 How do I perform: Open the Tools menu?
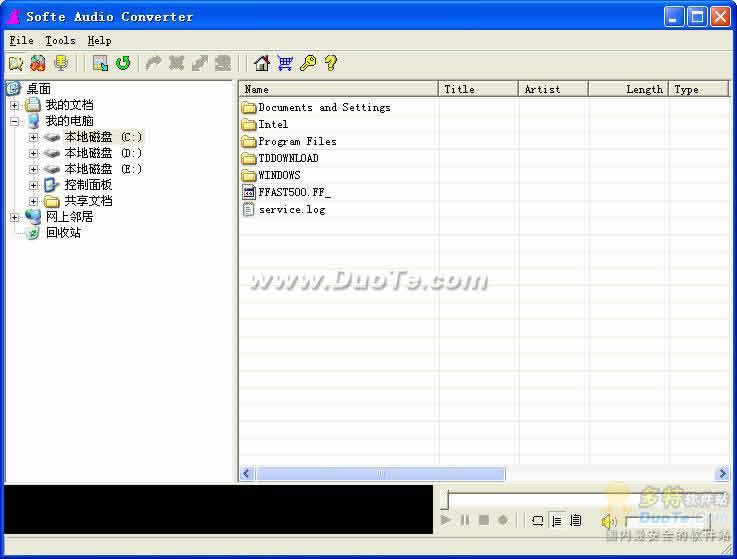[x=60, y=40]
